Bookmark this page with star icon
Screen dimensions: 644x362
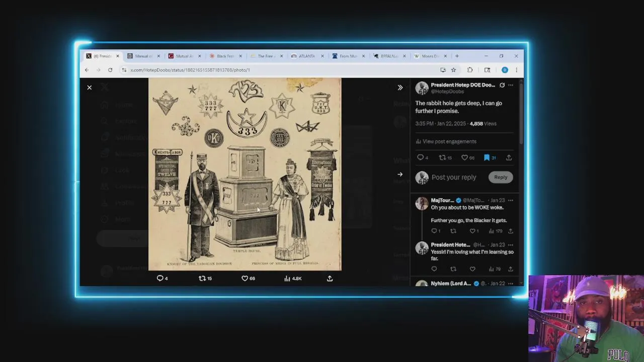(453, 70)
